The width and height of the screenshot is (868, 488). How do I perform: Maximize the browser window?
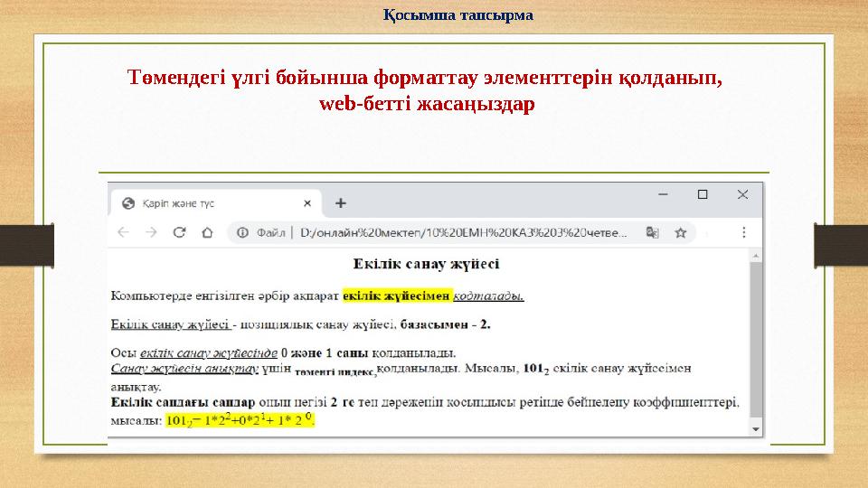(703, 195)
